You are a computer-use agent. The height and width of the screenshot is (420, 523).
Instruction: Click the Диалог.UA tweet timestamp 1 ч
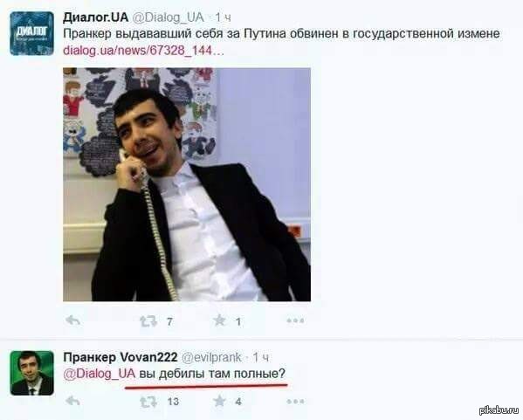tap(223, 17)
